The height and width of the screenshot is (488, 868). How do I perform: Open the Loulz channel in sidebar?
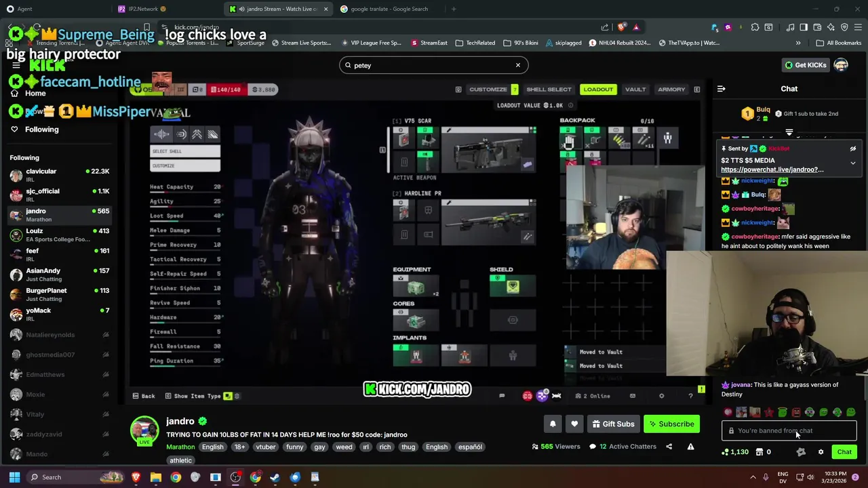tap(59, 235)
